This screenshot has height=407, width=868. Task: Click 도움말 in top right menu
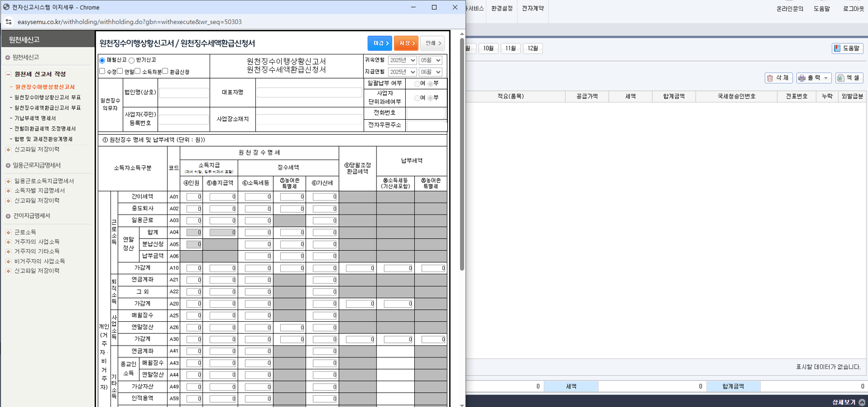pos(822,9)
